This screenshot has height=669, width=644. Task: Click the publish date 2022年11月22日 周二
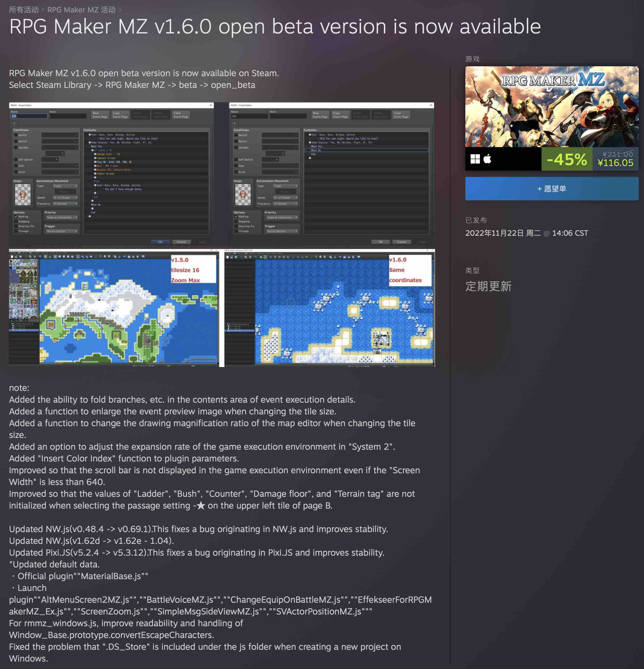click(x=503, y=233)
